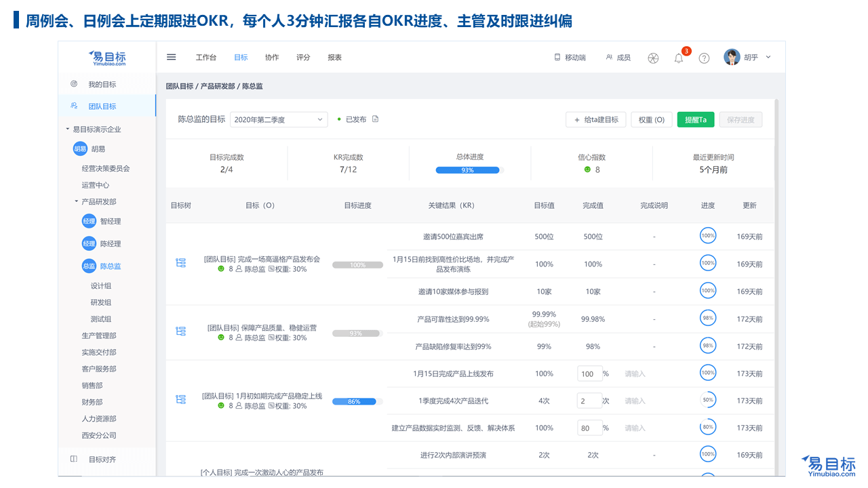Collapse 易目标演示企业 tree node

pos(67,129)
